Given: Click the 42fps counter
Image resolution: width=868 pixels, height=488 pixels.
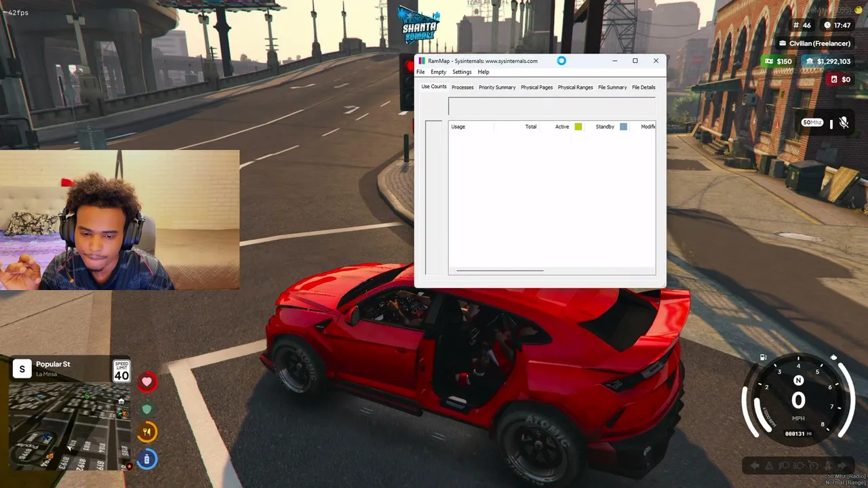Looking at the screenshot, I should [x=18, y=13].
